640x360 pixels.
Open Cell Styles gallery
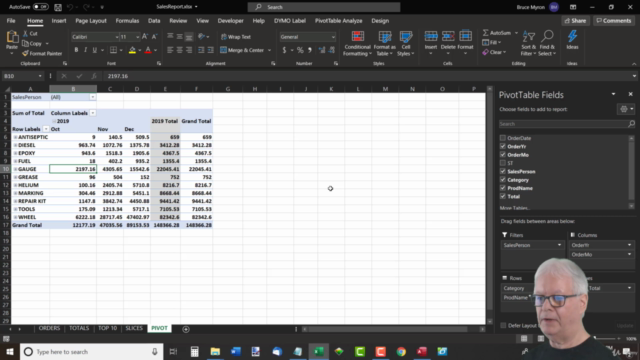[406, 43]
